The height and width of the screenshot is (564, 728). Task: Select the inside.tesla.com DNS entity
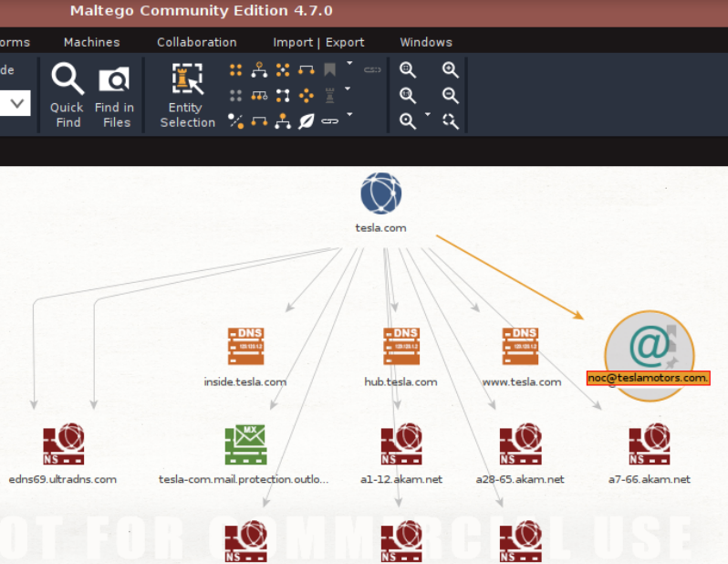click(x=245, y=347)
